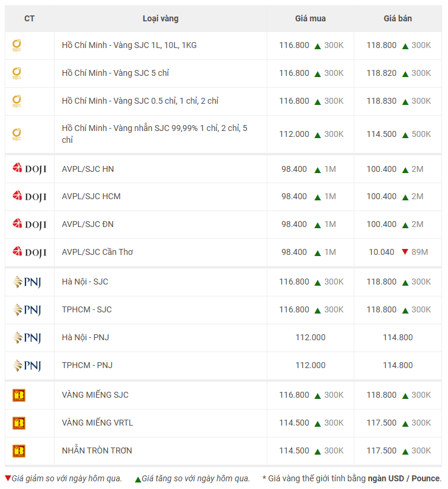Click the Giá bán column header

click(398, 19)
